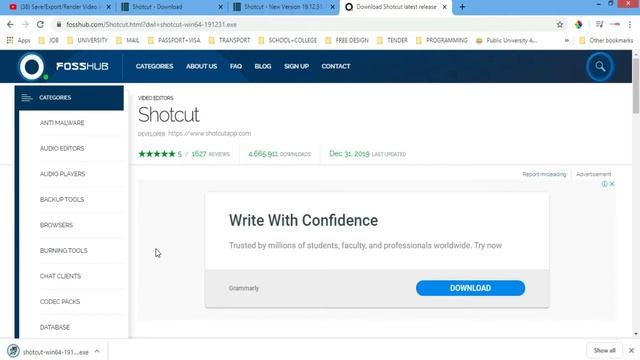Screen dimensions: 640x360
Task: Select the BACKUP TOOLS category
Action: (62, 200)
